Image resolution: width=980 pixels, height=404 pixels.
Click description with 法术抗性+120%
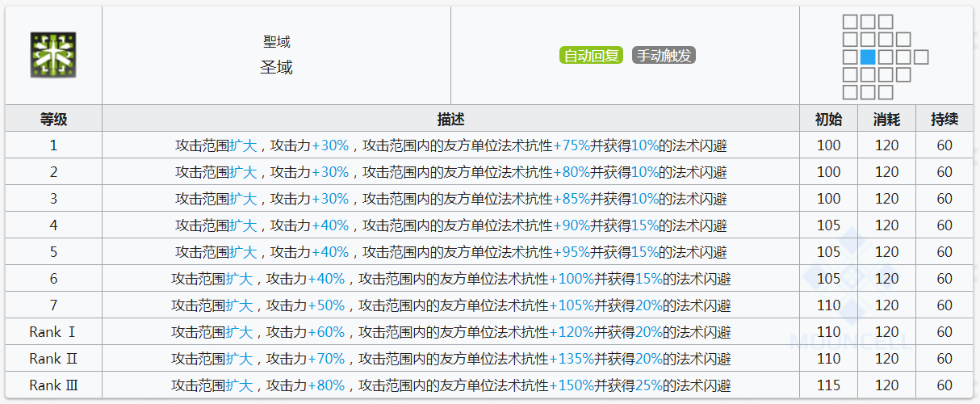click(x=450, y=332)
